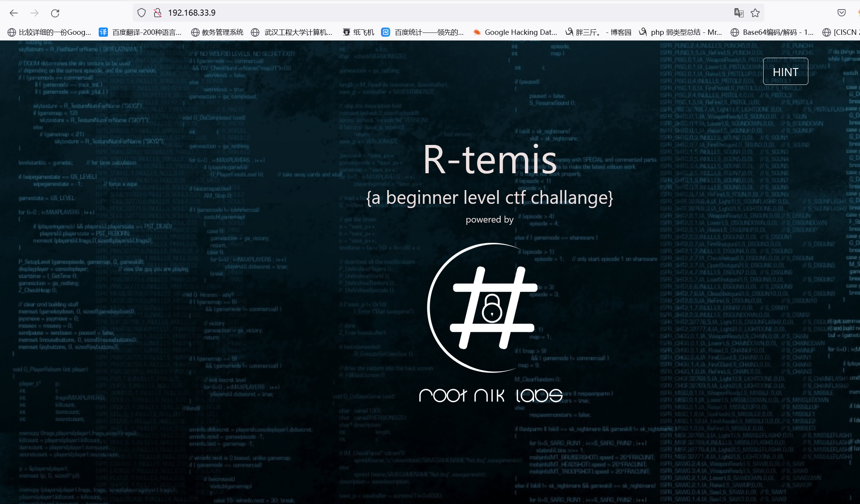
Task: Open 教务管理系统 bookmark
Action: 217,33
